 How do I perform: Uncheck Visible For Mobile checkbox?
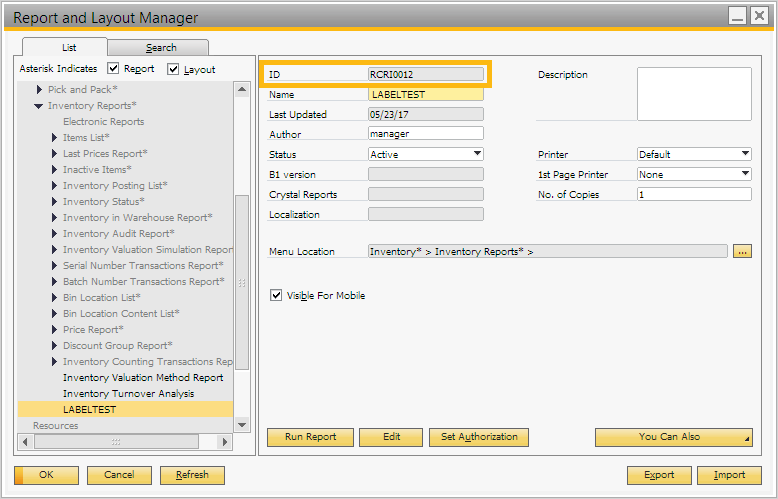276,296
